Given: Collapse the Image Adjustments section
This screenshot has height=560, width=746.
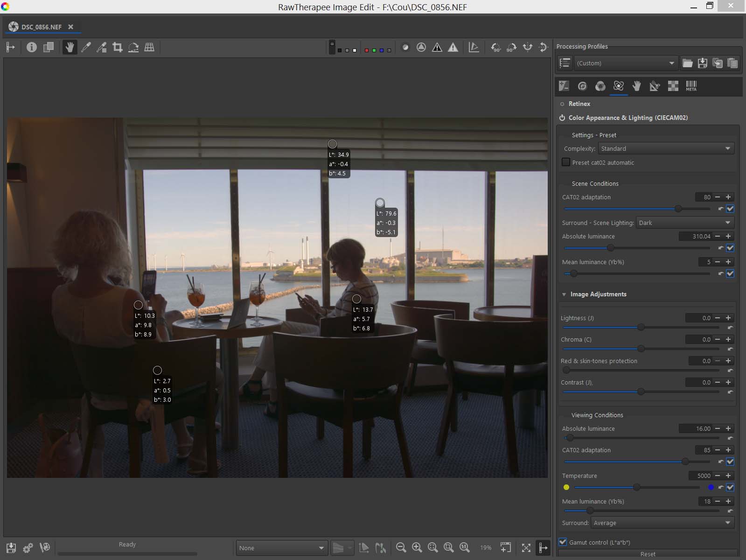Looking at the screenshot, I should (564, 294).
